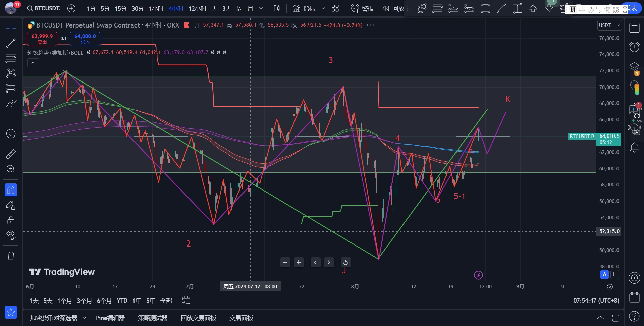The width and height of the screenshot is (644, 326).
Task: Open timezone 07:54:47 (UTC+8) menu
Action: pyautogui.click(x=596, y=301)
